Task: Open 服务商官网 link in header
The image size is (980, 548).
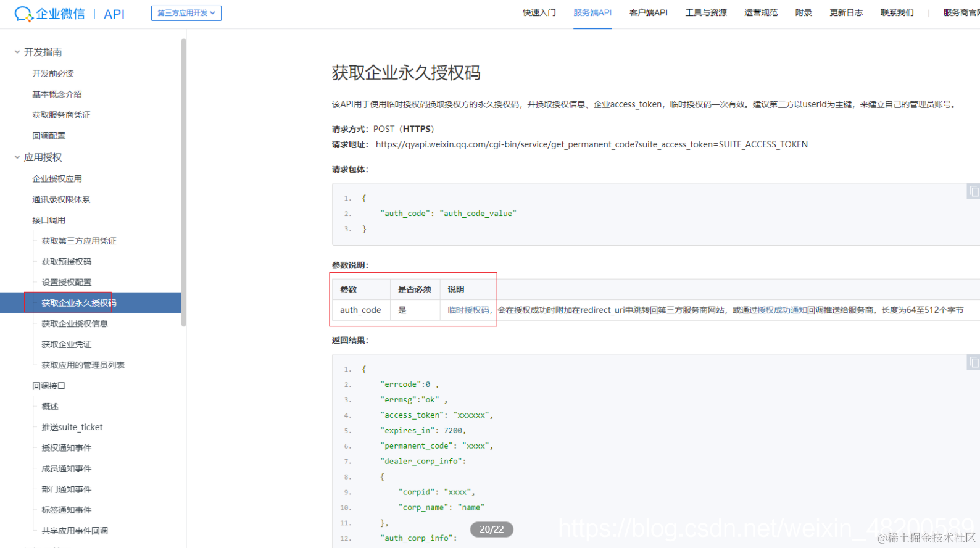Action: pos(961,13)
